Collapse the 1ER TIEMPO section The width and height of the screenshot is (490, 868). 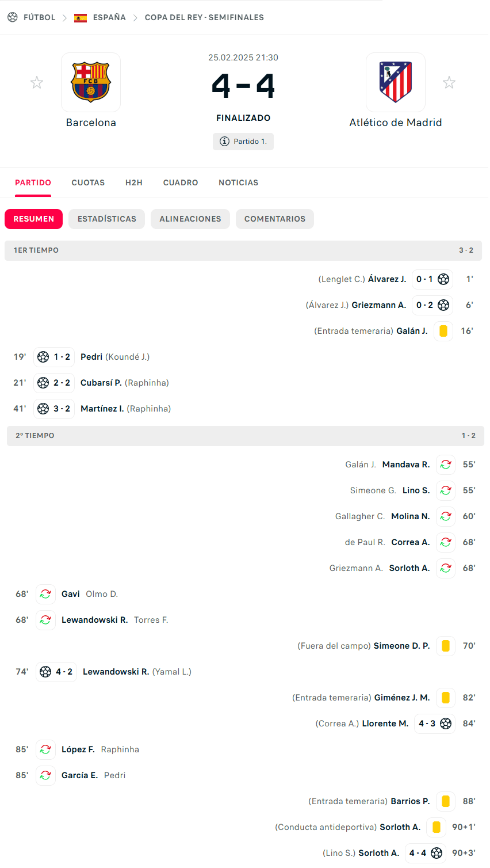(x=245, y=250)
